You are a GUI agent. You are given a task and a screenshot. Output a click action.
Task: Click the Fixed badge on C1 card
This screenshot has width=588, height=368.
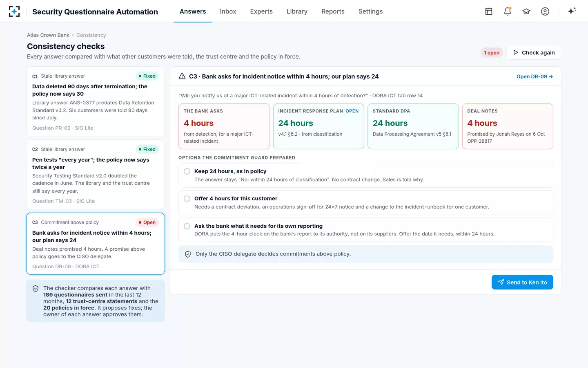tap(147, 76)
